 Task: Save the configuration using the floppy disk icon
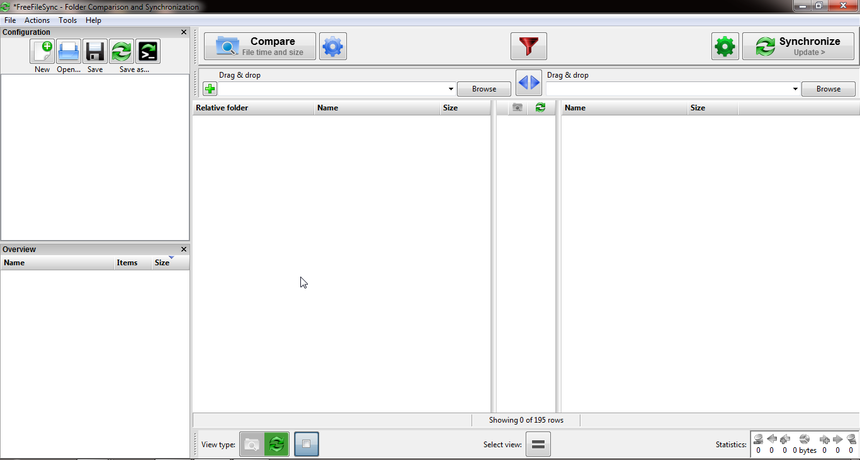coord(95,52)
